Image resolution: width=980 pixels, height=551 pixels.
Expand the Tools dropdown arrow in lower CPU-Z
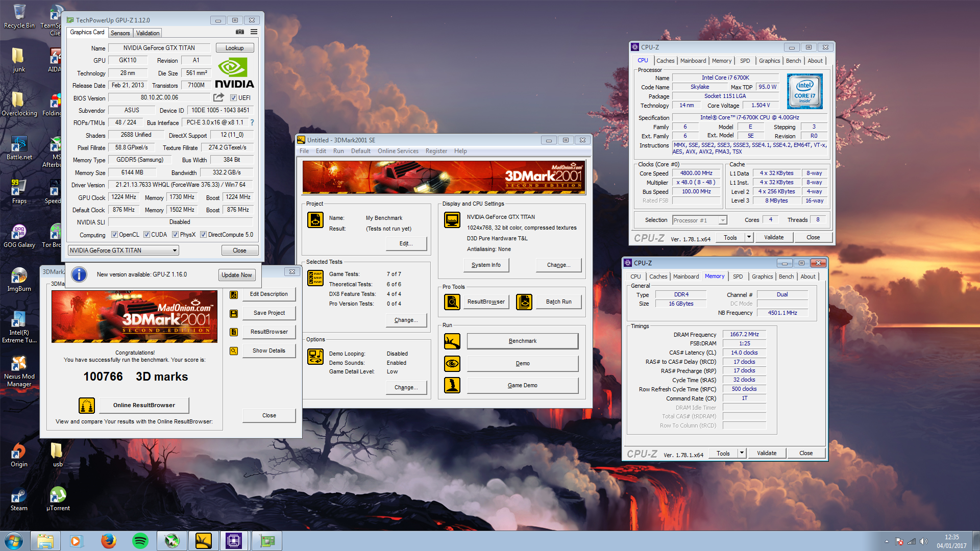pyautogui.click(x=742, y=453)
